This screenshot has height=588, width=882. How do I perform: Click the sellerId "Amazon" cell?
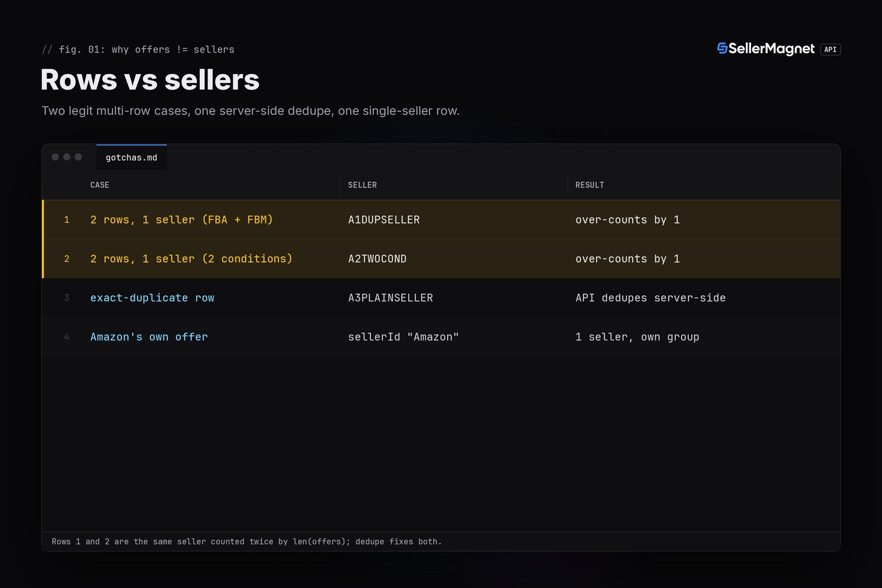[403, 337]
